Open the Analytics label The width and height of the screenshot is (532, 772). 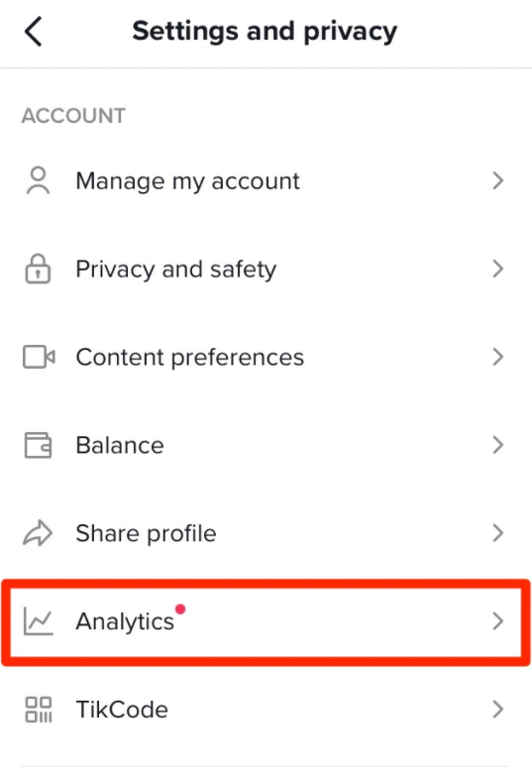point(125,621)
